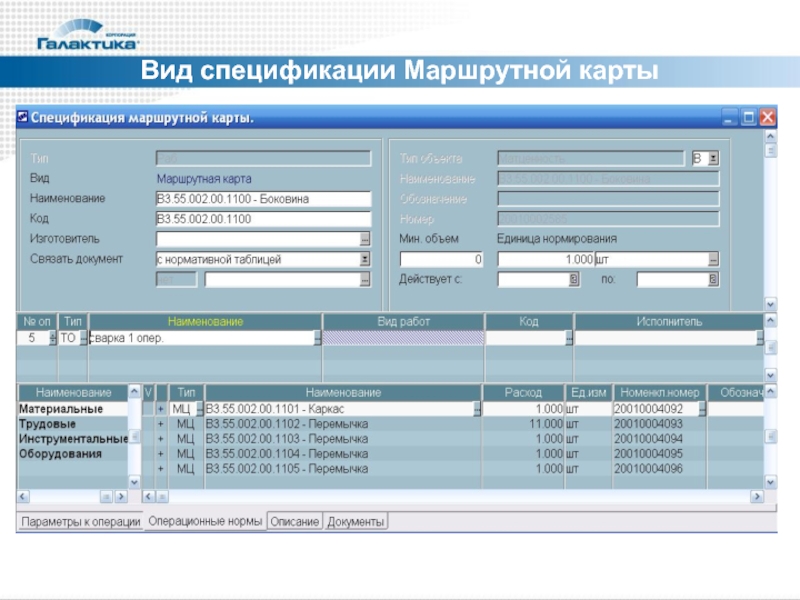The width and height of the screenshot is (800, 600).
Task: Switch to the Параметры к операции tab
Action: (81, 522)
